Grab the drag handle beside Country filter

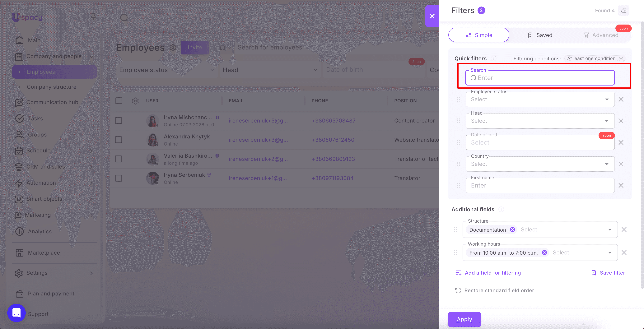(459, 164)
